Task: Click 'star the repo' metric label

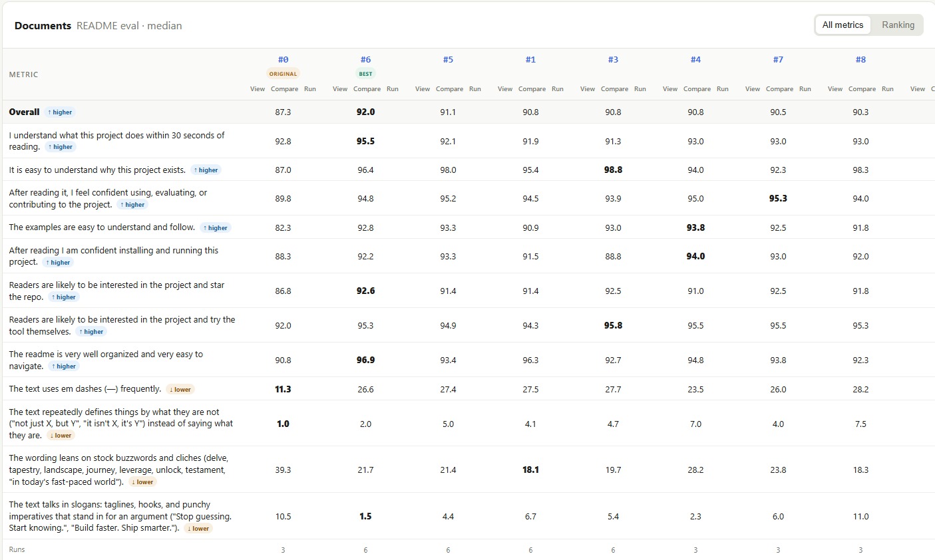Action: click(116, 291)
